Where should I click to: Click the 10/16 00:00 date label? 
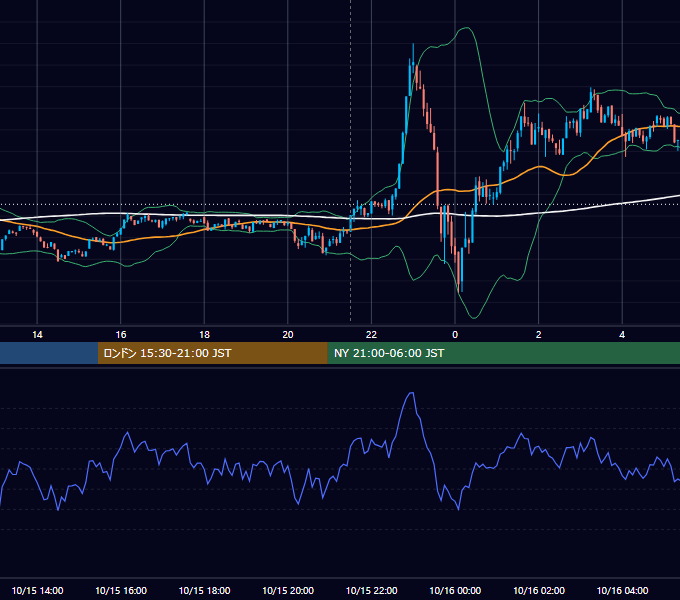pos(455,590)
